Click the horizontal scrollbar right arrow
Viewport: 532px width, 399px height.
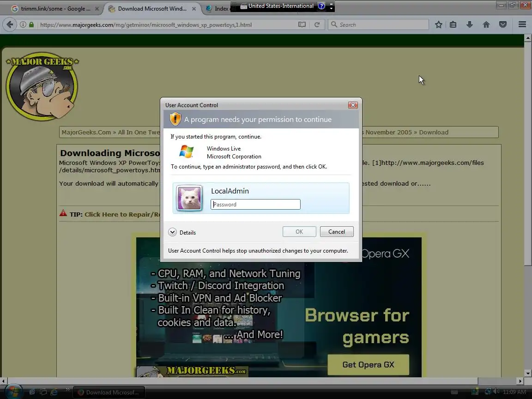coord(520,381)
